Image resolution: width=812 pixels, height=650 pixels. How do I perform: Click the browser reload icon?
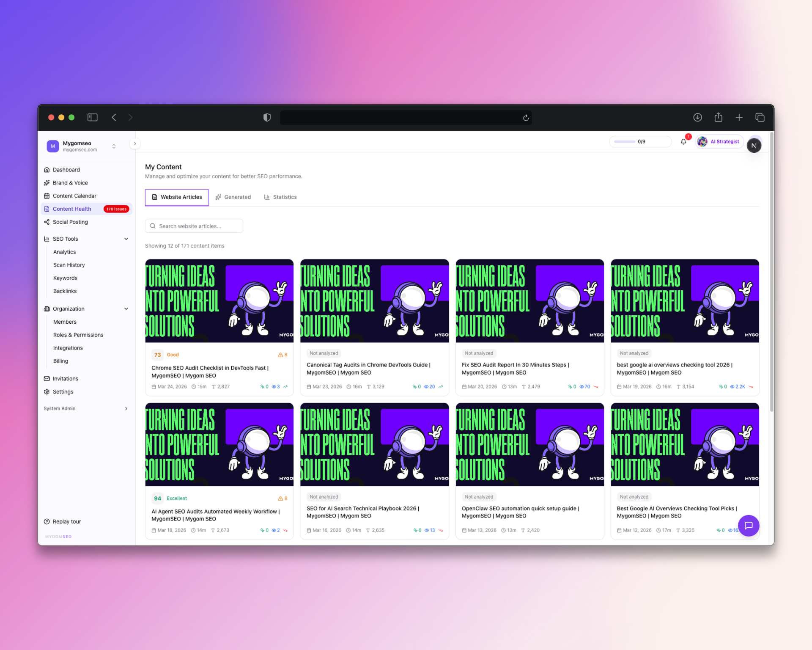(526, 118)
